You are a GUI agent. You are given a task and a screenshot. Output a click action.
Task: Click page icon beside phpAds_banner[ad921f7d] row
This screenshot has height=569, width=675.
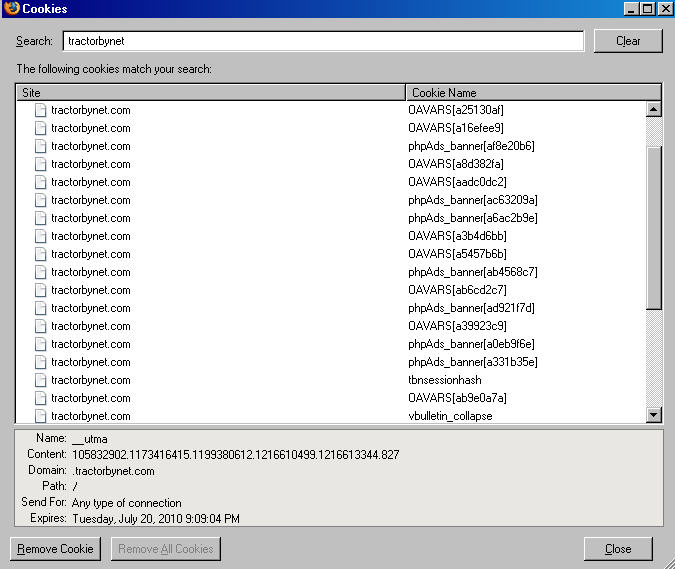click(x=40, y=308)
